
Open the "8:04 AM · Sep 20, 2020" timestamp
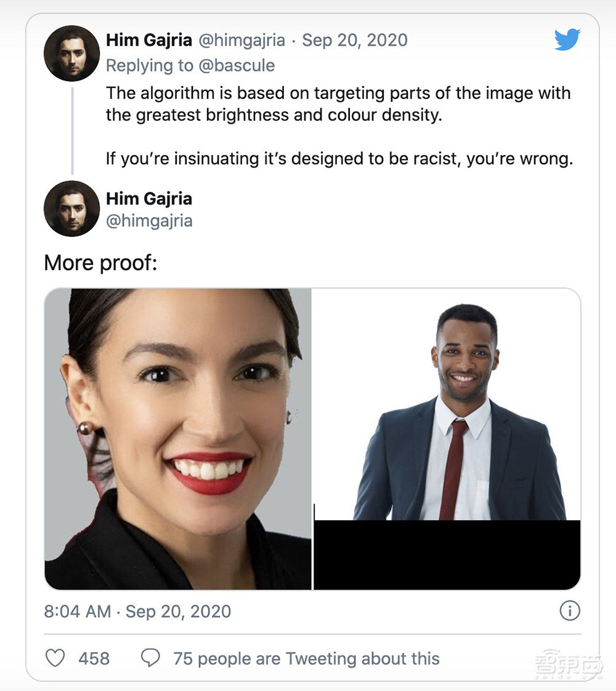coord(137,611)
